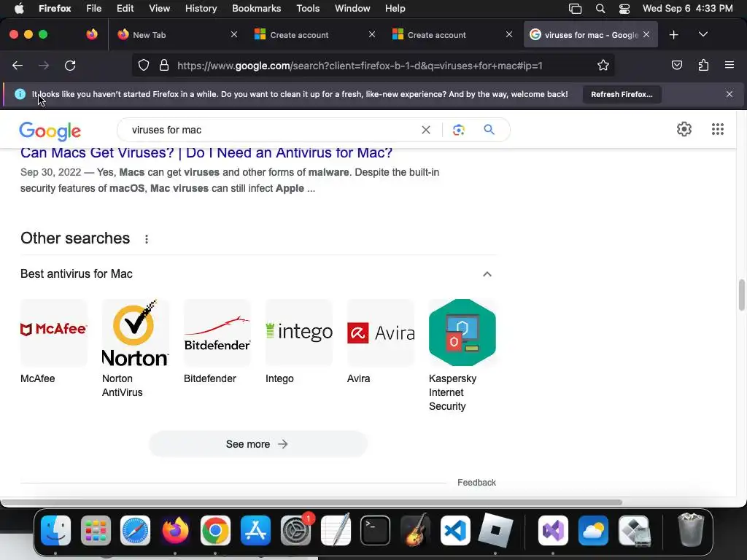Open Can Macs Get Viruses result link
Image resolution: width=747 pixels, height=560 pixels.
click(206, 153)
